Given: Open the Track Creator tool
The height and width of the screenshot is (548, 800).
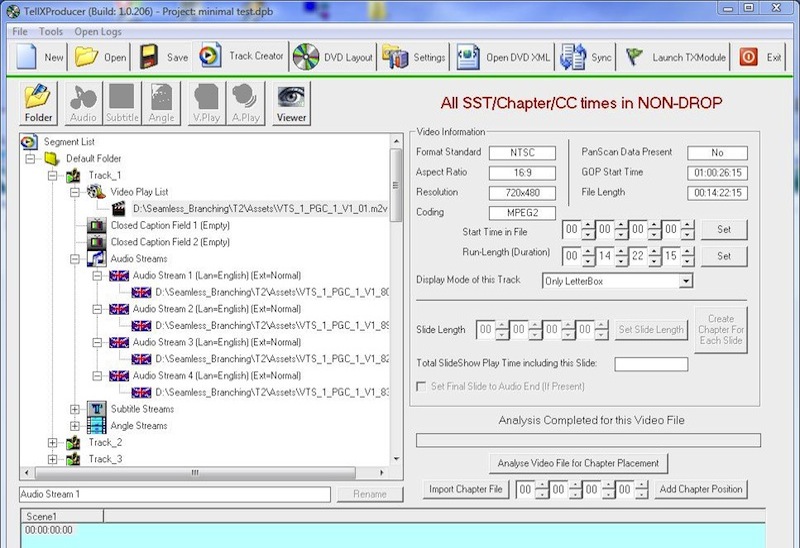Looking at the screenshot, I should 243,57.
